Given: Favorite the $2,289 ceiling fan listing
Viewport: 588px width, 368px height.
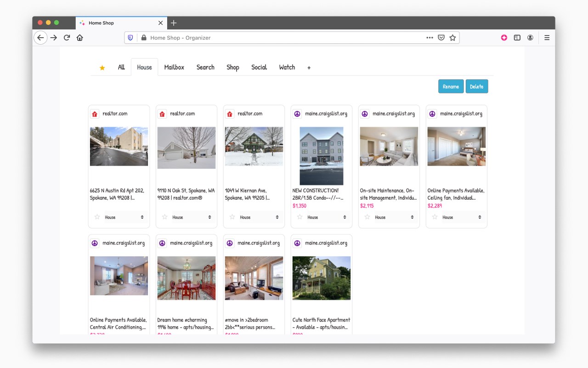Looking at the screenshot, I should [435, 217].
